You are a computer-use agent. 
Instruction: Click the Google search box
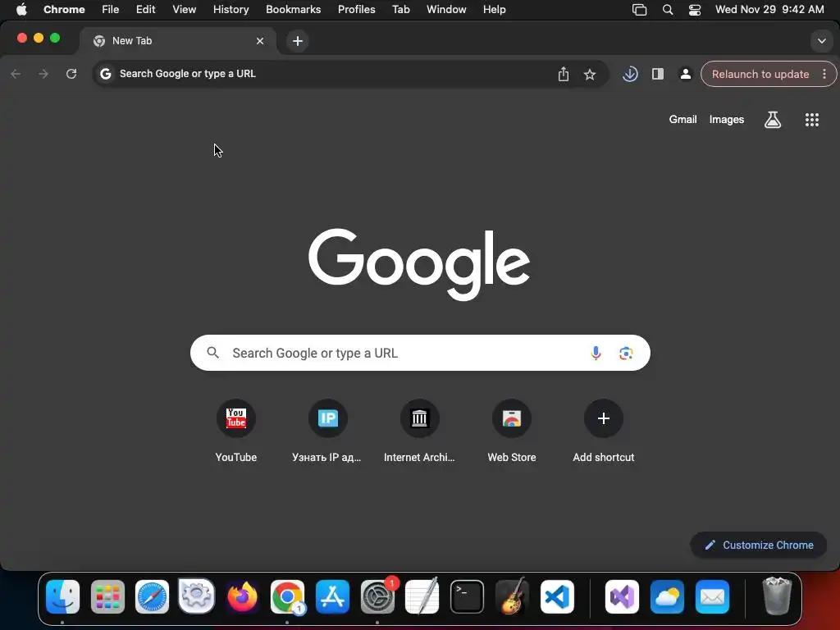click(x=420, y=353)
